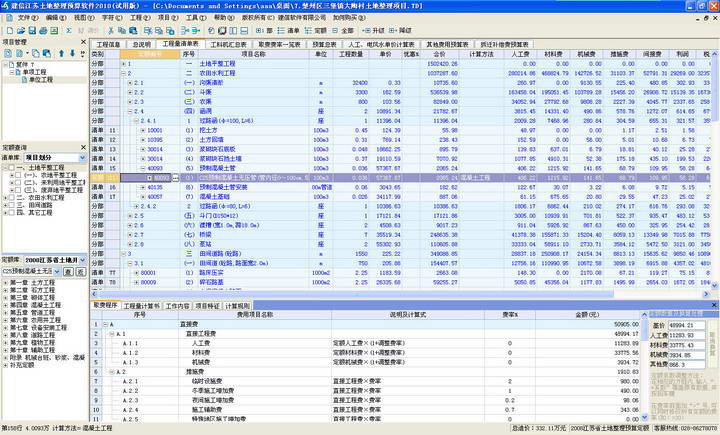Open the 项目特征 bottom tab
Image resolution: width=720 pixels, height=435 pixels.
pos(208,306)
